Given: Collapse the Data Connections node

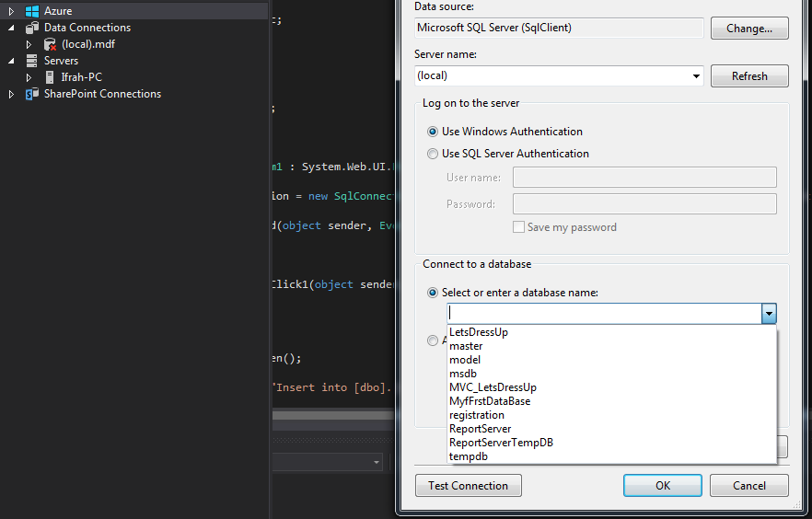Looking at the screenshot, I should click(11, 28).
